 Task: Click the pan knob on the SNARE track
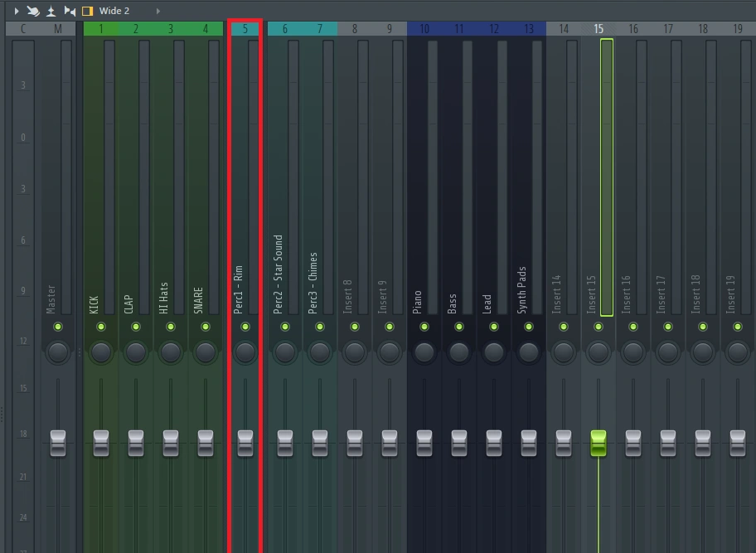pyautogui.click(x=206, y=352)
